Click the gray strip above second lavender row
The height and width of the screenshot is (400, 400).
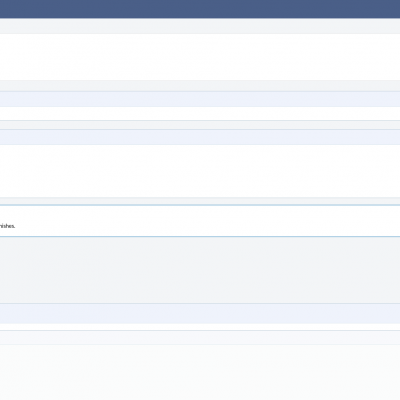pyautogui.click(x=200, y=125)
